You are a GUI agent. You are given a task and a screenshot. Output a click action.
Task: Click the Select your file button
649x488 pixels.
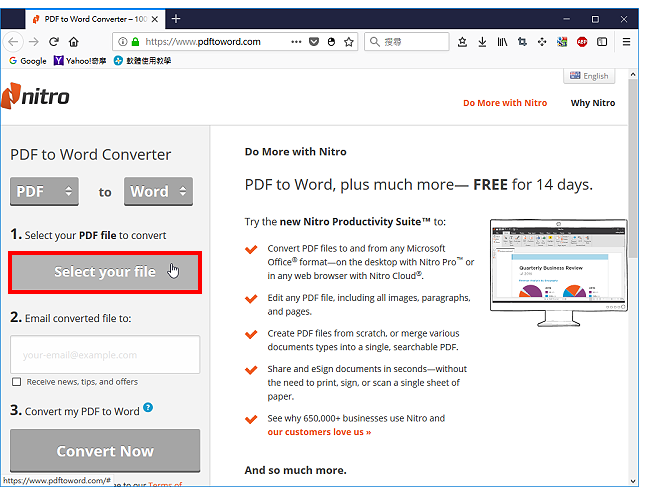105,272
